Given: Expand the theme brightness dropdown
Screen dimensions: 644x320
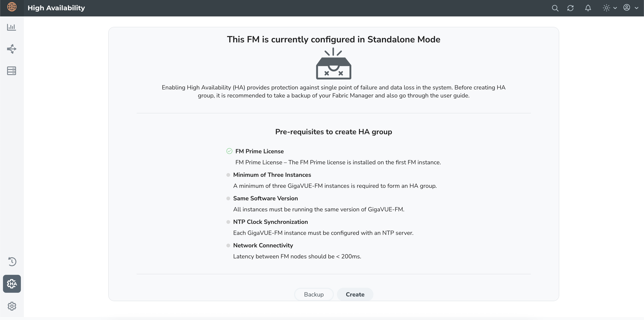Looking at the screenshot, I should 610,8.
